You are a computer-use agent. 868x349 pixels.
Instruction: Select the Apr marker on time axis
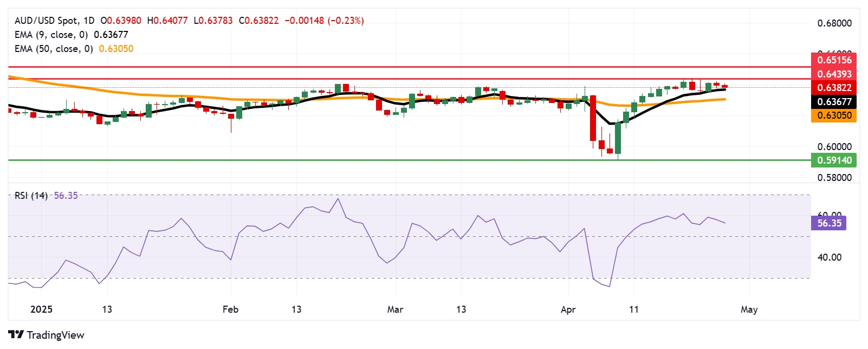[x=568, y=309]
